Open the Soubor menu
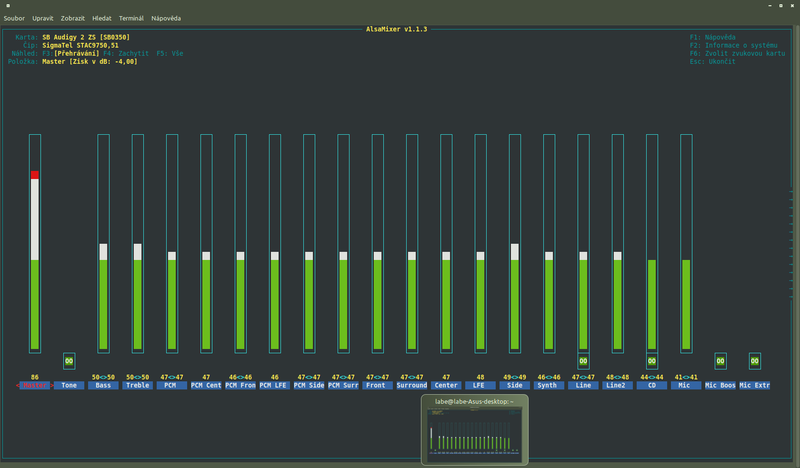Viewport: 800px width, 468px height. [15, 18]
